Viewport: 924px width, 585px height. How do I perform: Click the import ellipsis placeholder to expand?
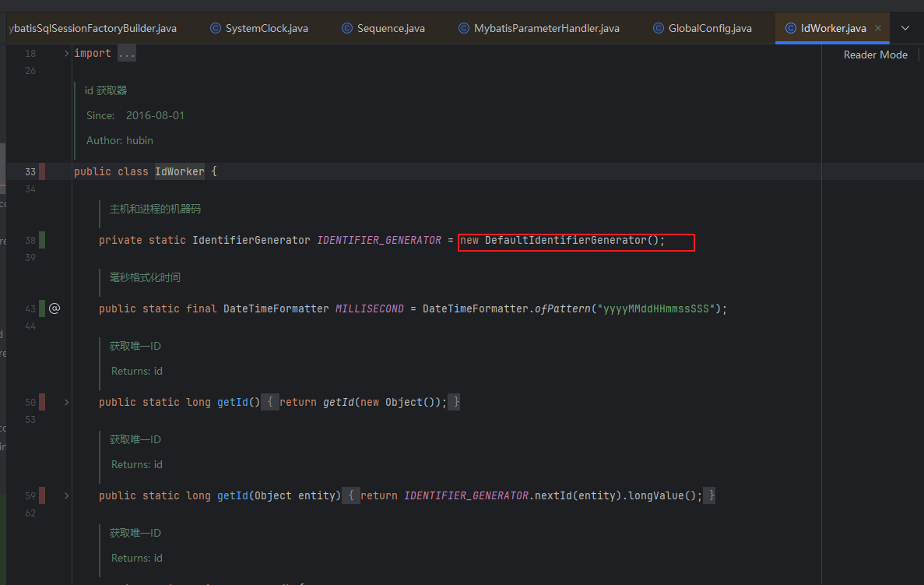pyautogui.click(x=126, y=53)
